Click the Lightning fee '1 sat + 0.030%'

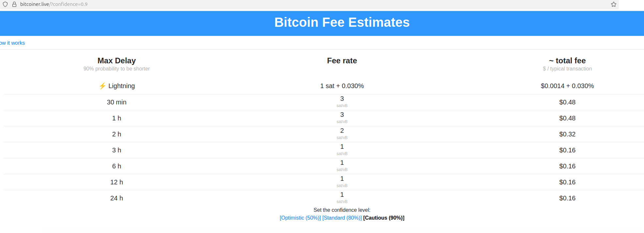342,86
